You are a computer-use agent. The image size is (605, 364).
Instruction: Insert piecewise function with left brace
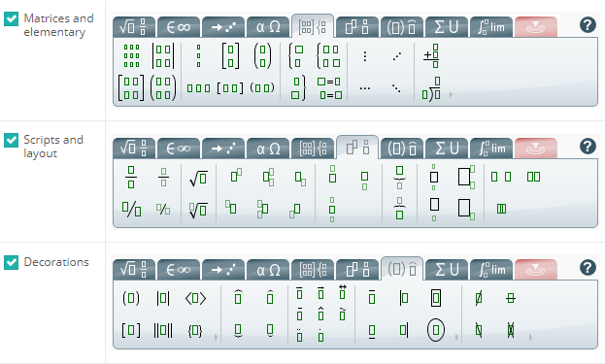296,56
